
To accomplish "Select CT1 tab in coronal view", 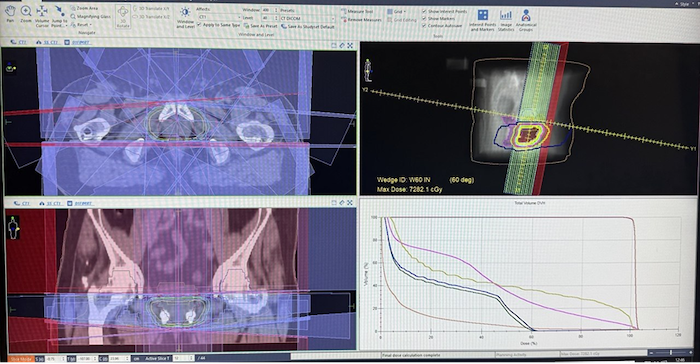I will (x=21, y=204).
